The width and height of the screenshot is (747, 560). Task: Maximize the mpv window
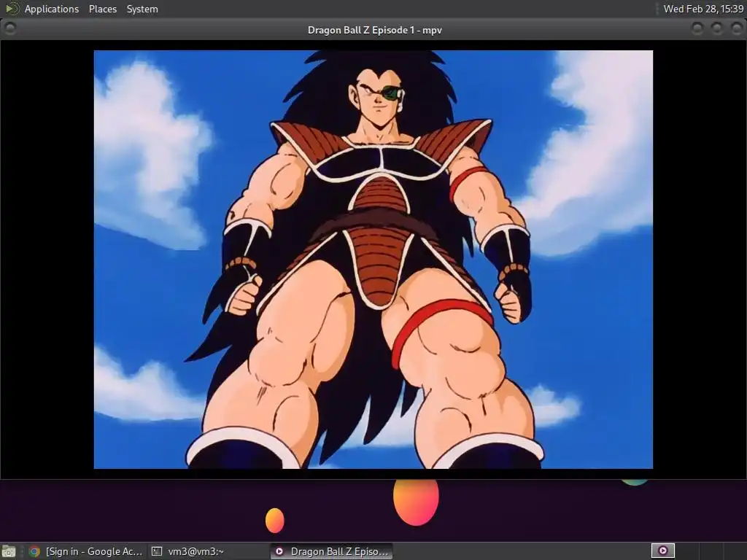(716, 28)
